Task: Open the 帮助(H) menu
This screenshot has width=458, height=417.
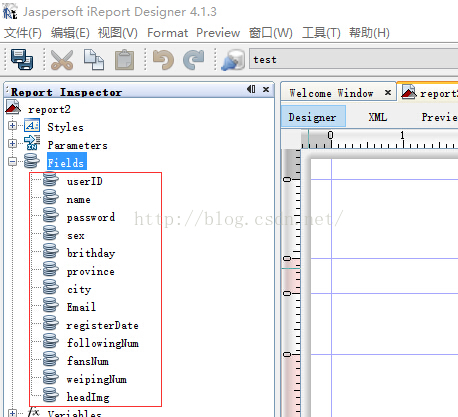Action: tap(369, 33)
